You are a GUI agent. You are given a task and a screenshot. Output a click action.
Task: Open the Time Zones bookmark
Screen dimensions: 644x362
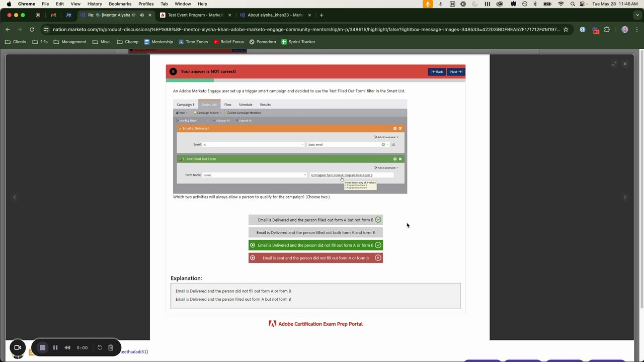193,42
